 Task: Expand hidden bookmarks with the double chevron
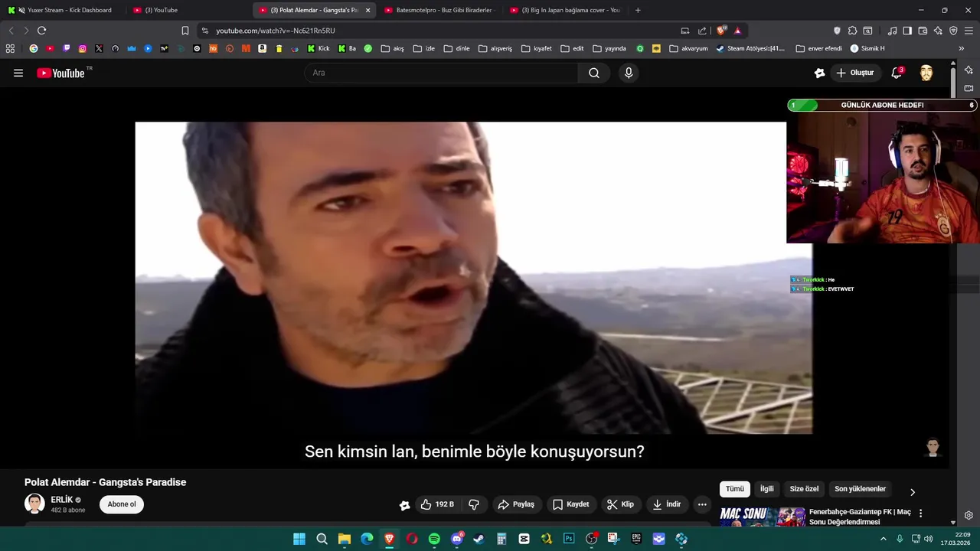(x=961, y=48)
